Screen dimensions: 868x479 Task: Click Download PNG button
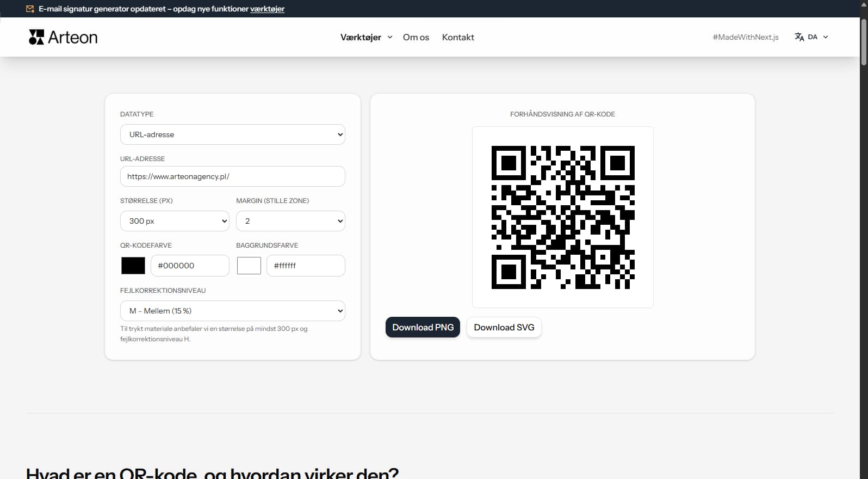click(423, 327)
